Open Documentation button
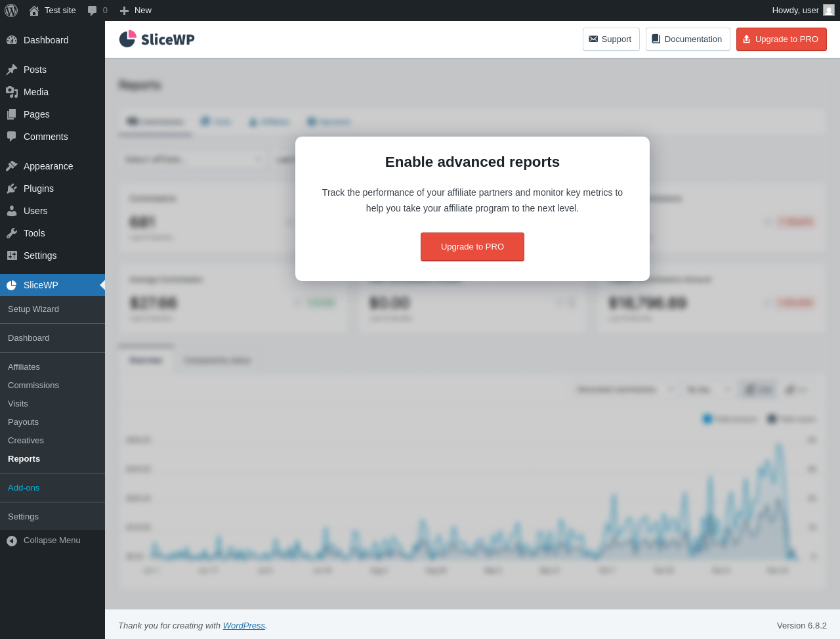 (x=688, y=39)
